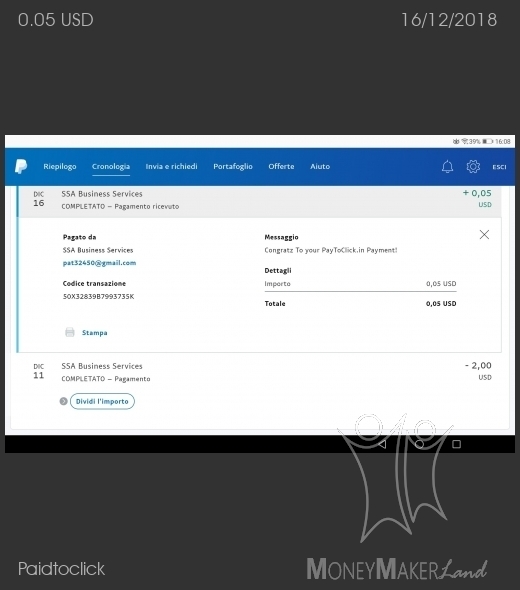Viewport: 520px width, 590px height.
Task: Click the - 2,00 USD amount
Action: (x=478, y=371)
